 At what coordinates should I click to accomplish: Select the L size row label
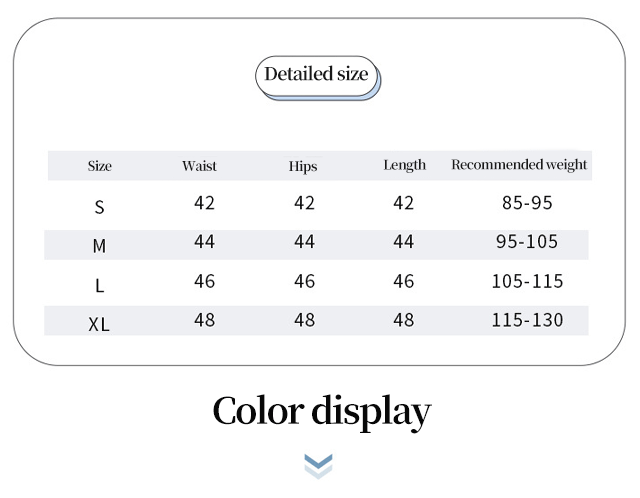(99, 285)
